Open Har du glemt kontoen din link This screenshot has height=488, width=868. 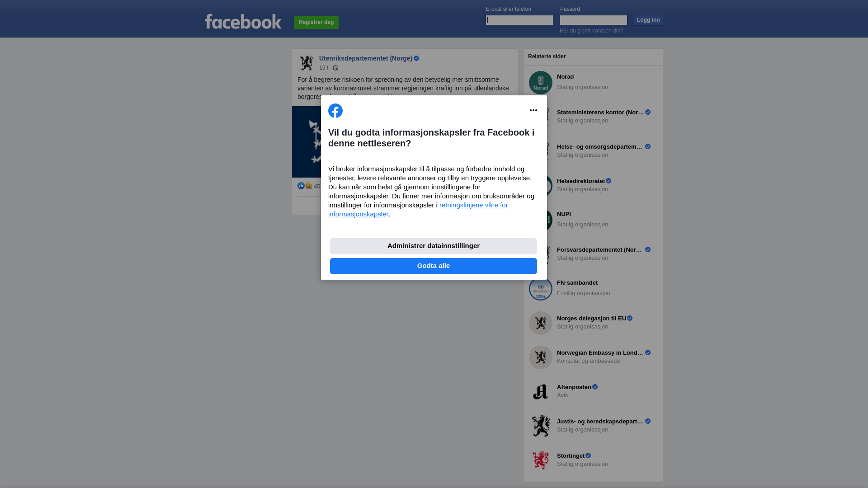coord(591,31)
